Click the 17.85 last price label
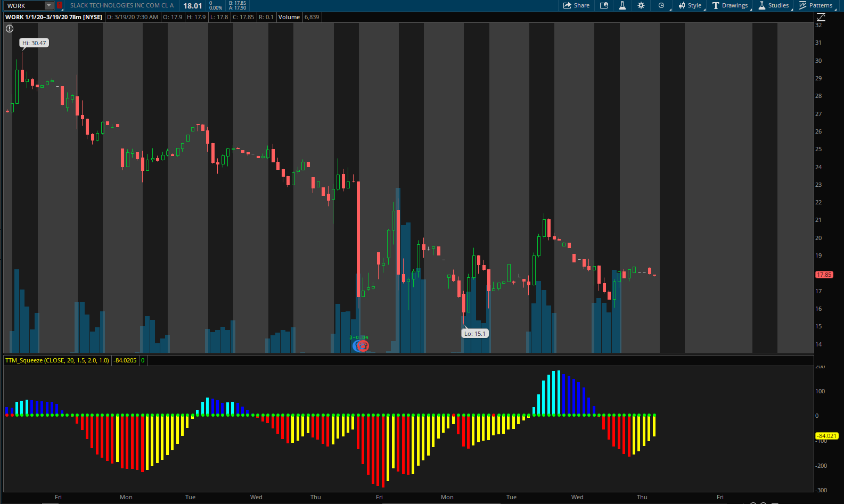844x504 pixels. (824, 275)
